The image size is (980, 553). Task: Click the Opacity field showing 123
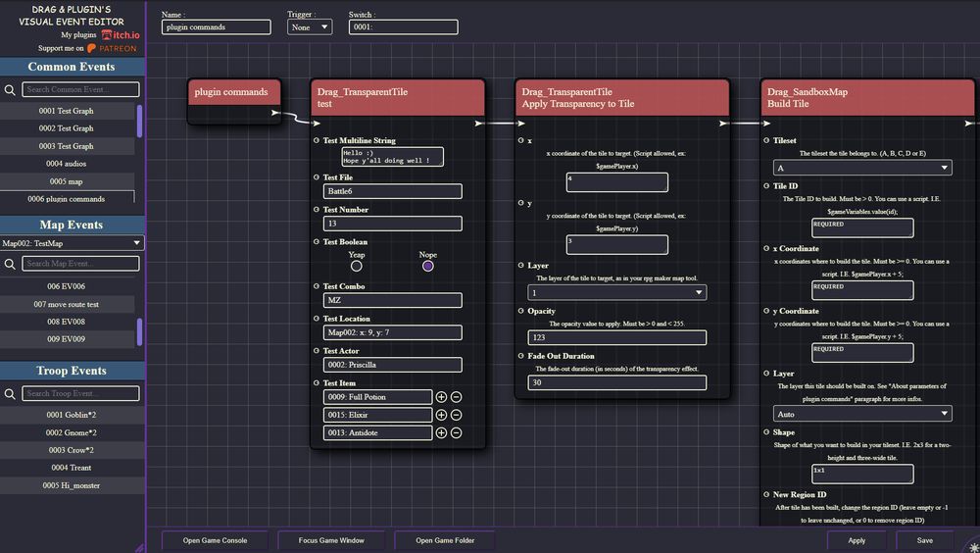(616, 338)
